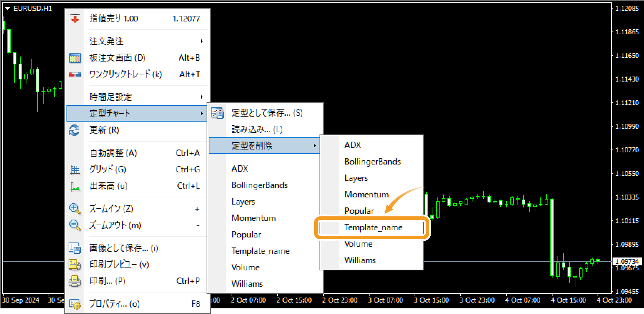Toggle 自動調整 (A) auto-adjust option
The height and width of the screenshot is (314, 644).
[113, 153]
